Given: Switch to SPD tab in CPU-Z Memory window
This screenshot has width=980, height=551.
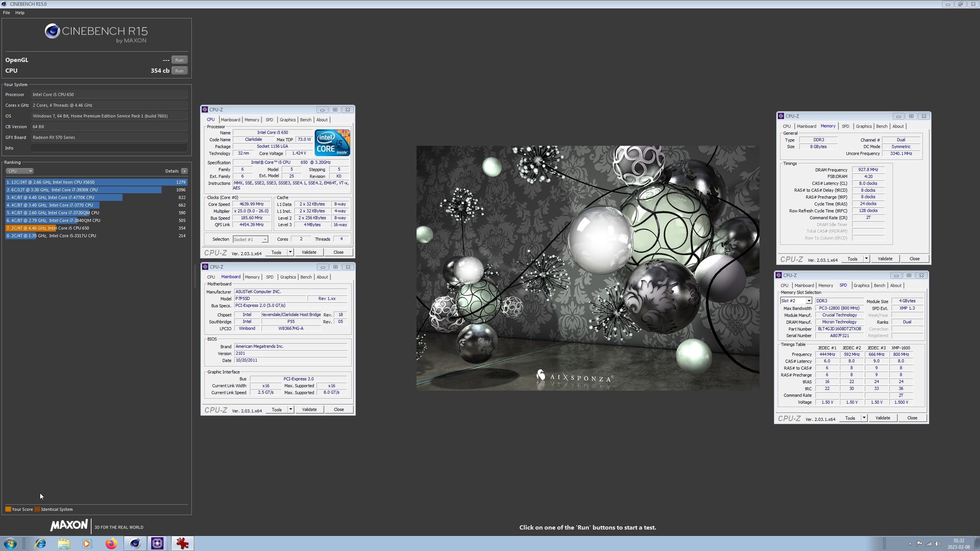Looking at the screenshot, I should point(845,126).
